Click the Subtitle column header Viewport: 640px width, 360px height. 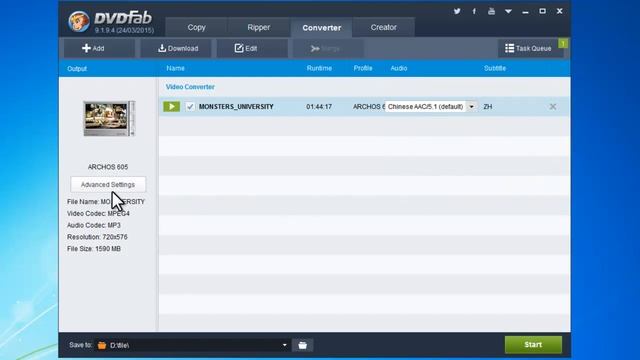click(x=495, y=68)
